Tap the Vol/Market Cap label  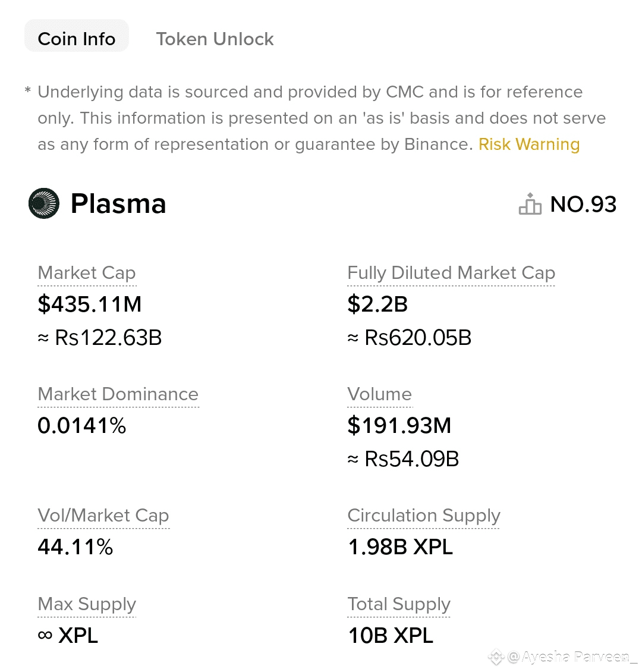click(103, 516)
